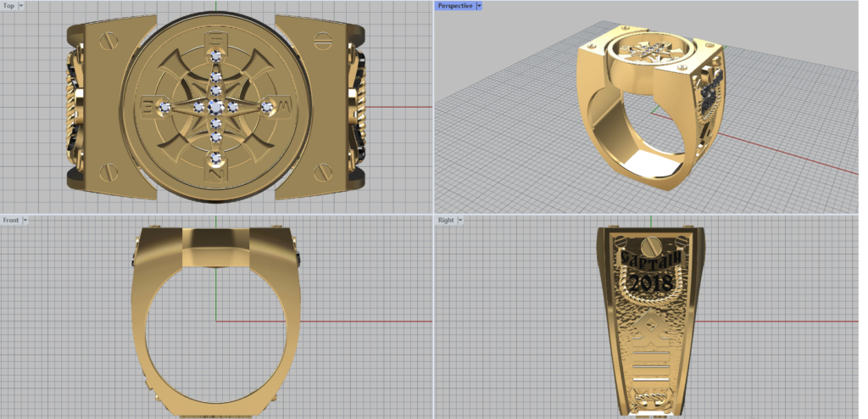This screenshot has height=419, width=868.
Task: Open the Front viewport dropdown arrow
Action: 25,220
